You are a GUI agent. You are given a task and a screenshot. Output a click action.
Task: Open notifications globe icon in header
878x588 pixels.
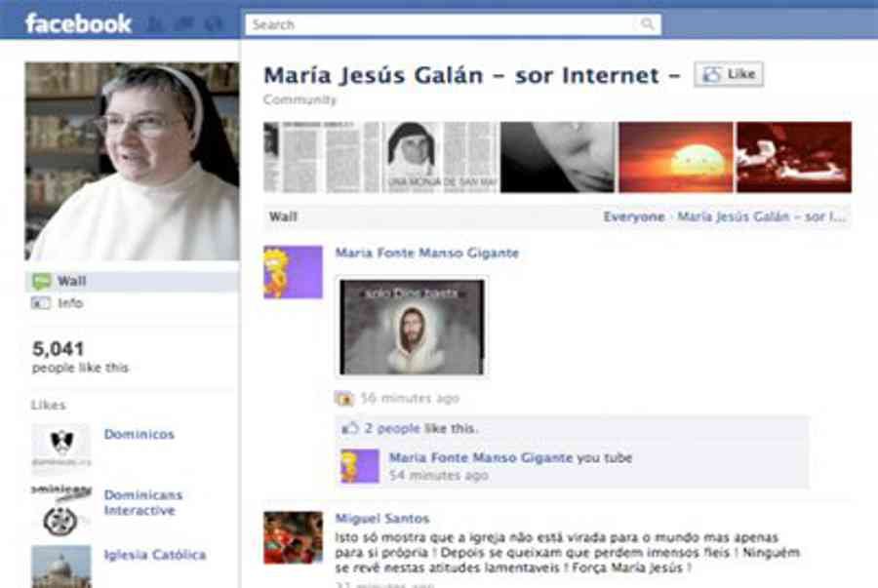(214, 24)
